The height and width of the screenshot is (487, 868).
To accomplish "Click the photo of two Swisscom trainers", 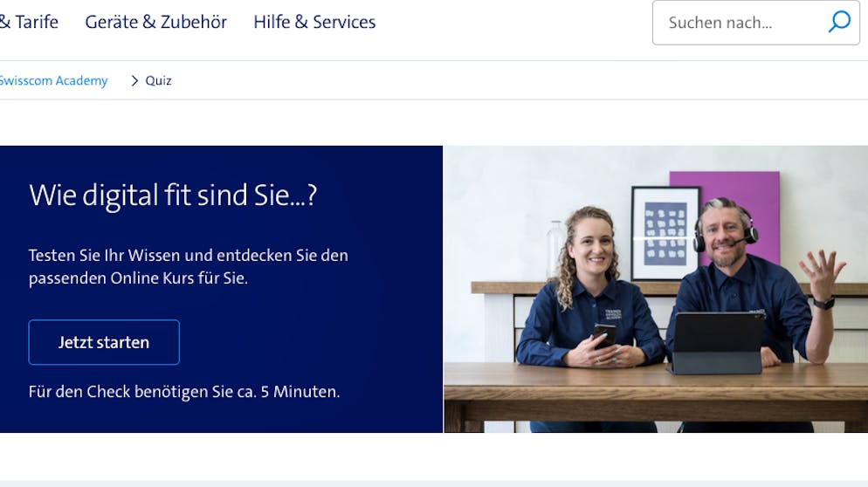I will pyautogui.click(x=656, y=289).
